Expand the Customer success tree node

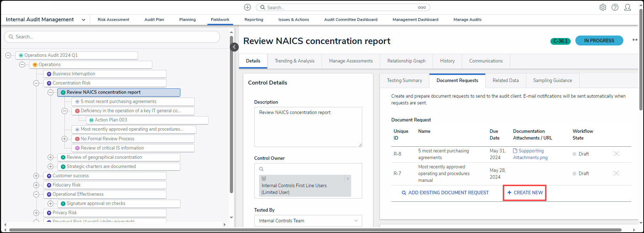click(36, 176)
